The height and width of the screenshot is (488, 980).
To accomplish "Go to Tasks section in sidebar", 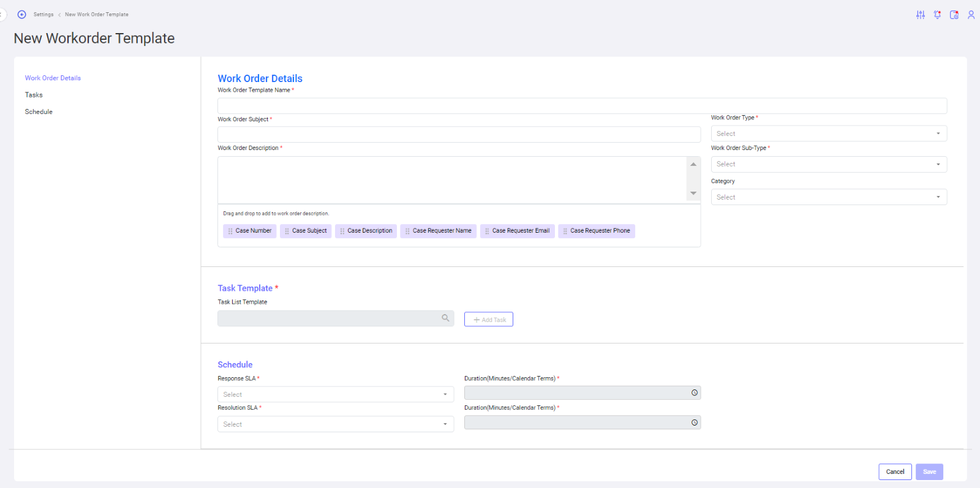I will click(34, 95).
